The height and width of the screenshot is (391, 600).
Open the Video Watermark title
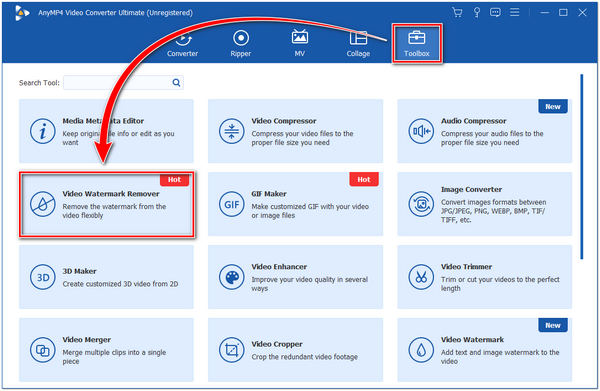(472, 340)
